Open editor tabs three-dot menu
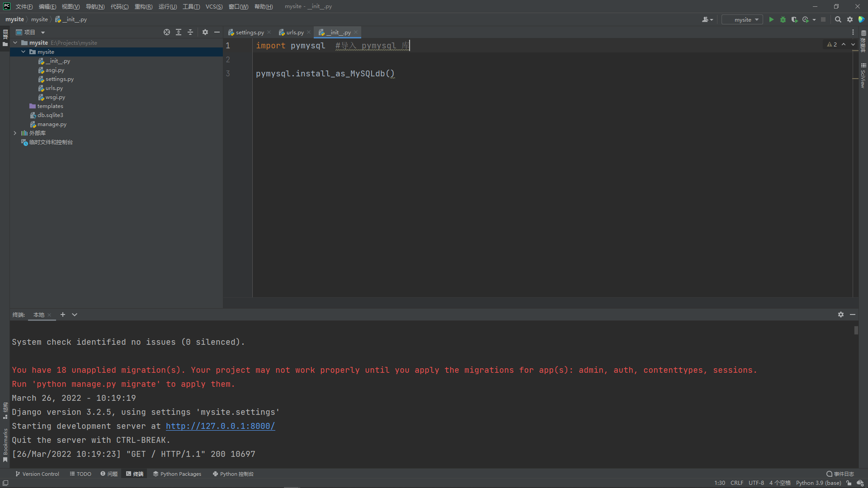868x488 pixels. [853, 32]
